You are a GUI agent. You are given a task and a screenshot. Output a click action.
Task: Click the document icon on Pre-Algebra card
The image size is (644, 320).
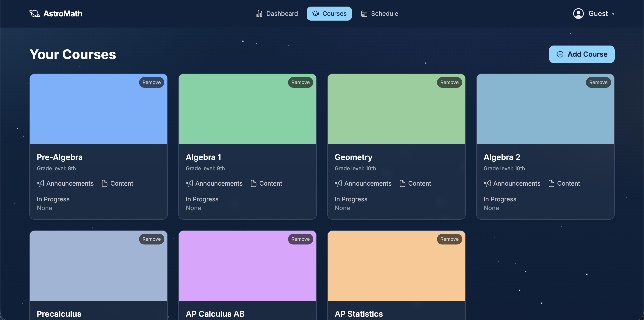point(104,183)
